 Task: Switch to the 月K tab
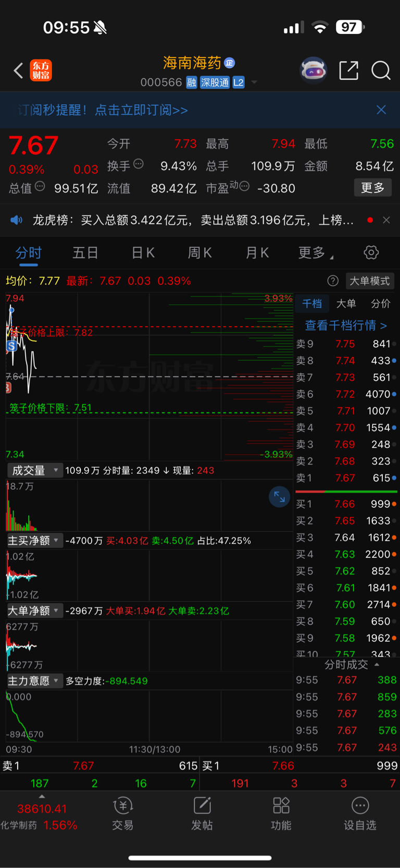(257, 253)
